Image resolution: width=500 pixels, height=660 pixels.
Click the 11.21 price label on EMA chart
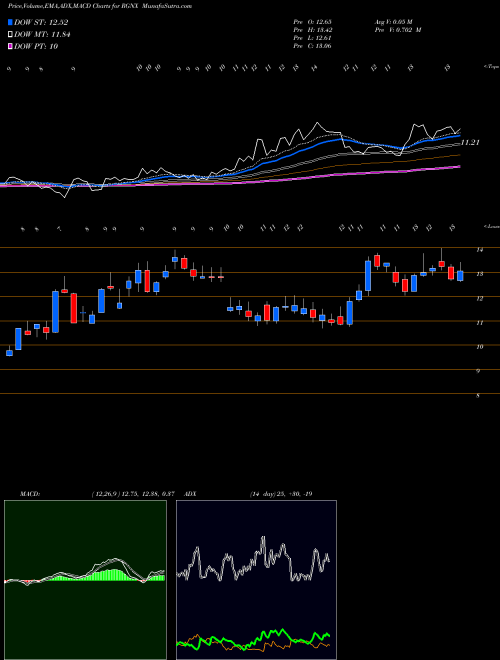click(470, 143)
